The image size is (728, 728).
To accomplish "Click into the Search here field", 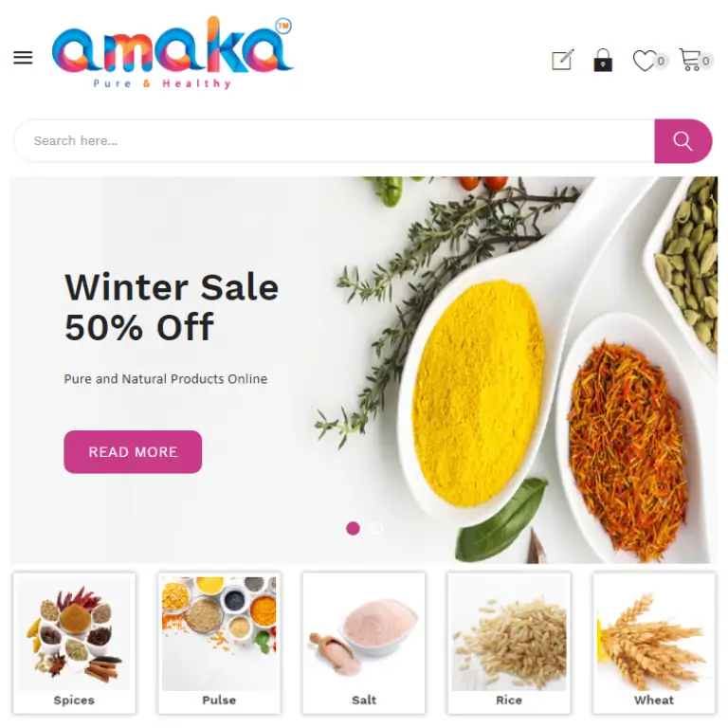I will click(x=335, y=141).
